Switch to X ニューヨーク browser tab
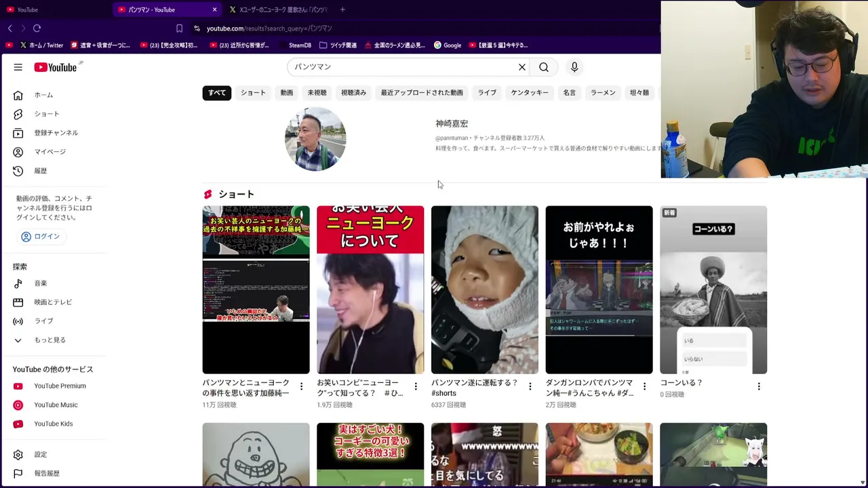This screenshot has width=868, height=488. coord(278,9)
